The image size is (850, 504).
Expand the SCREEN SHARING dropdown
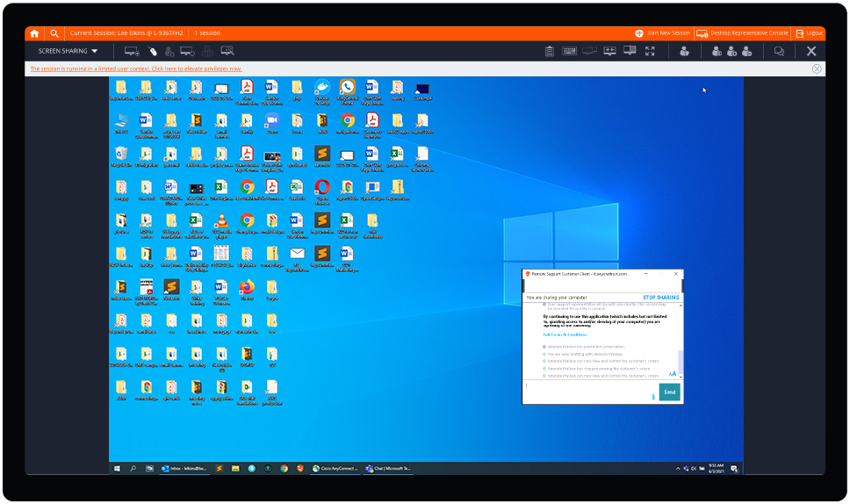[x=68, y=51]
